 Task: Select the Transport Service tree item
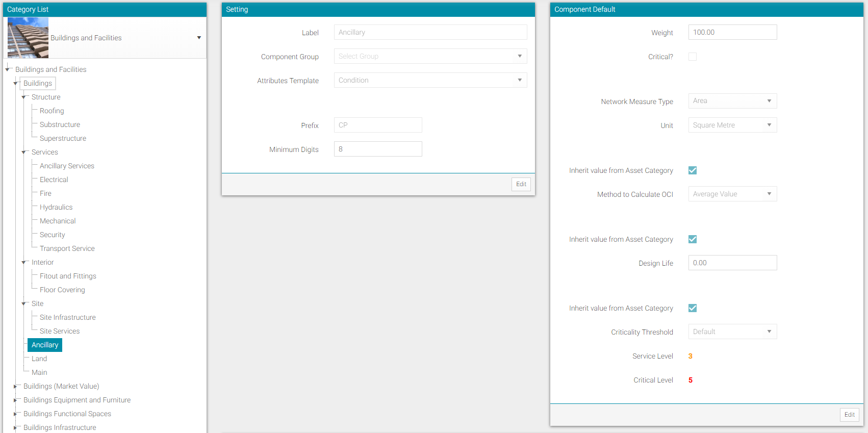[x=67, y=248]
